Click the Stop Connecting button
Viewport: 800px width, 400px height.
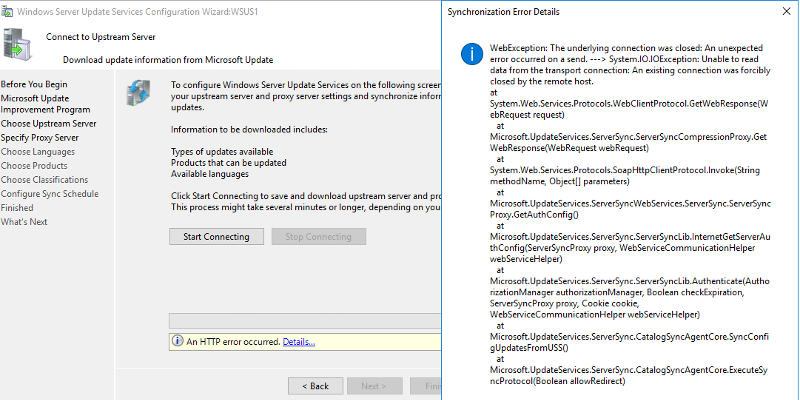pos(318,237)
